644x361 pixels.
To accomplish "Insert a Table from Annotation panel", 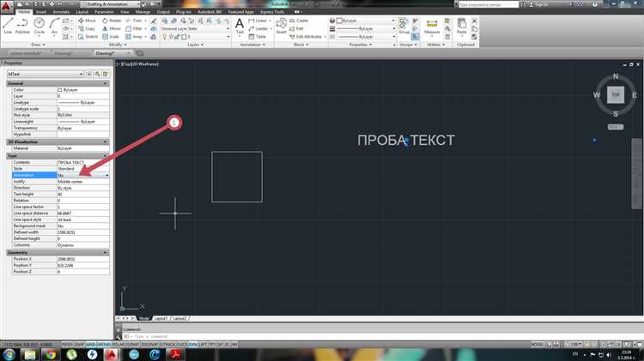I will [258, 37].
